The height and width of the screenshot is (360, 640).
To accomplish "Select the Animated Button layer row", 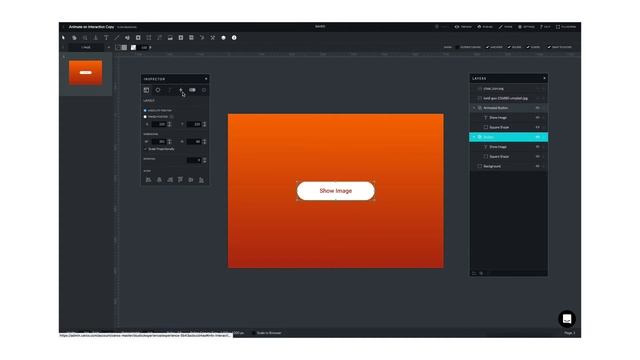I will (509, 108).
